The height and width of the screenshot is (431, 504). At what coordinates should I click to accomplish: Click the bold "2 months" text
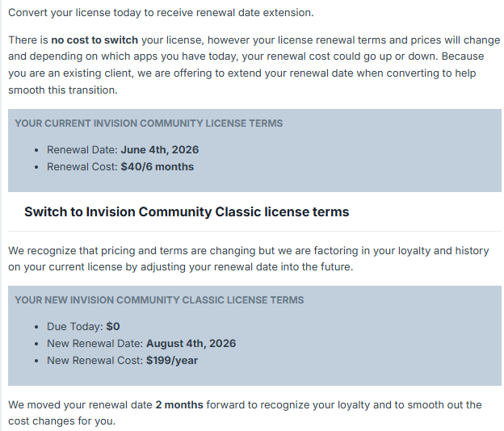click(x=179, y=405)
